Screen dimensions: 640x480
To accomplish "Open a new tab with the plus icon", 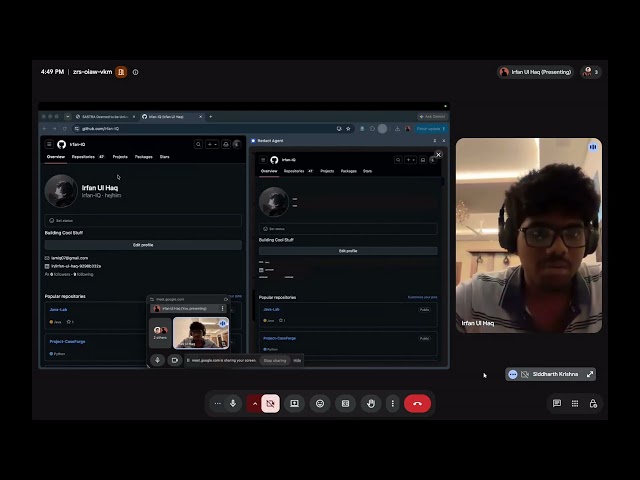I will (x=211, y=117).
